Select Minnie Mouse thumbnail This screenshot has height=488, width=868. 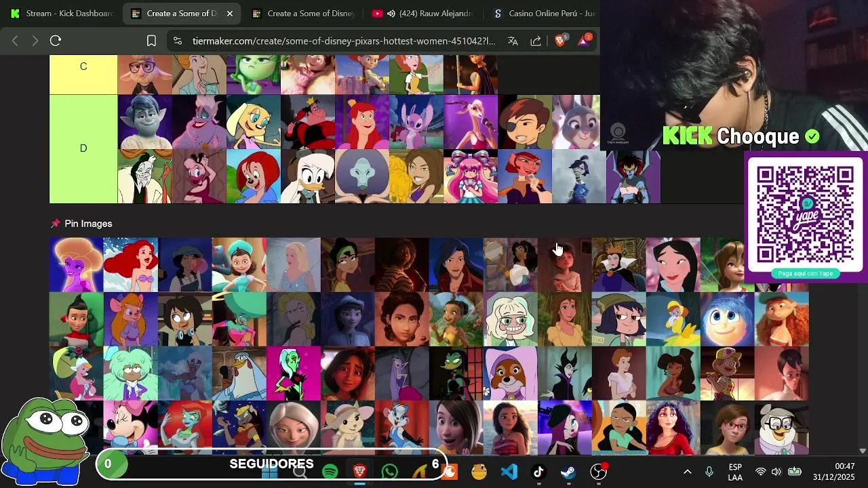[131, 428]
